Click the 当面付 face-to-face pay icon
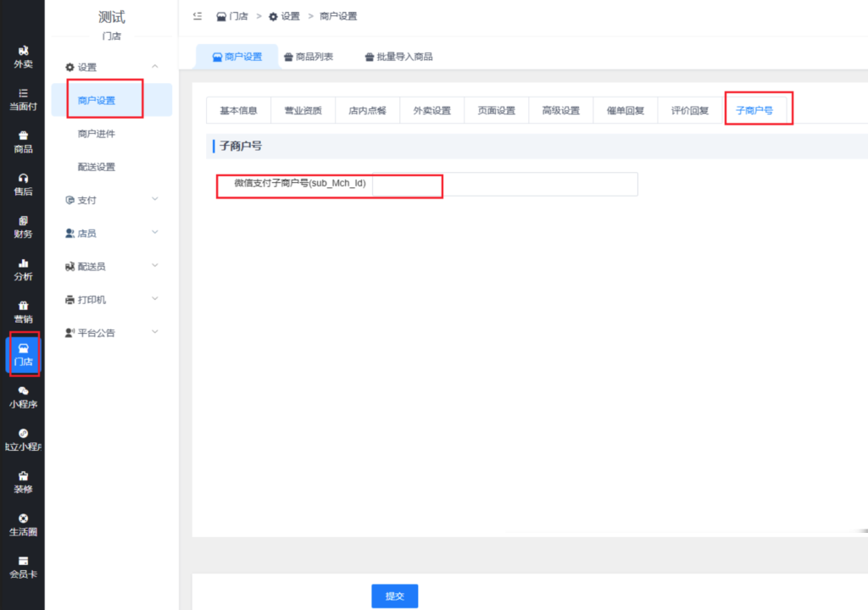 (23, 99)
